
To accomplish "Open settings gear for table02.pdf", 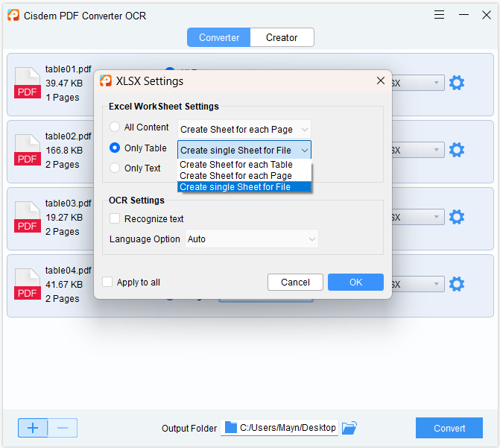I will [x=457, y=150].
